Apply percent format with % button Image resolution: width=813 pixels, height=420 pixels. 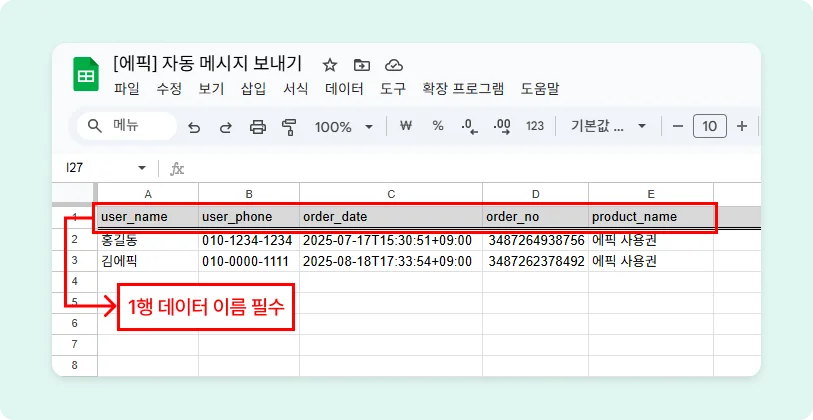[438, 126]
